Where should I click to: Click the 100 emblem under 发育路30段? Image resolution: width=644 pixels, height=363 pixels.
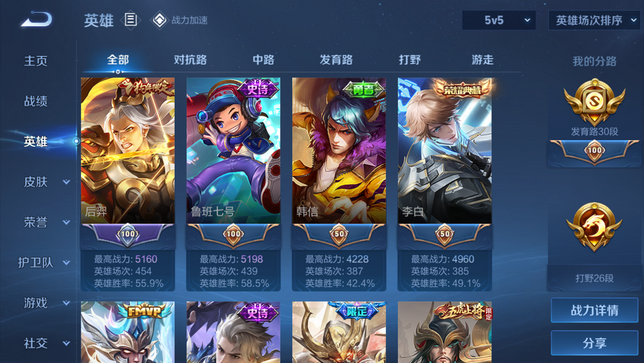click(x=595, y=150)
